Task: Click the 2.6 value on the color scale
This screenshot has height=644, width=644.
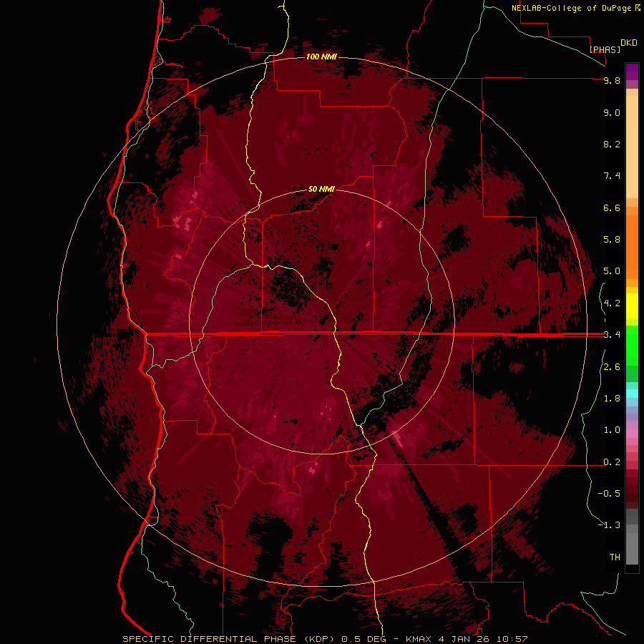Action: point(612,367)
